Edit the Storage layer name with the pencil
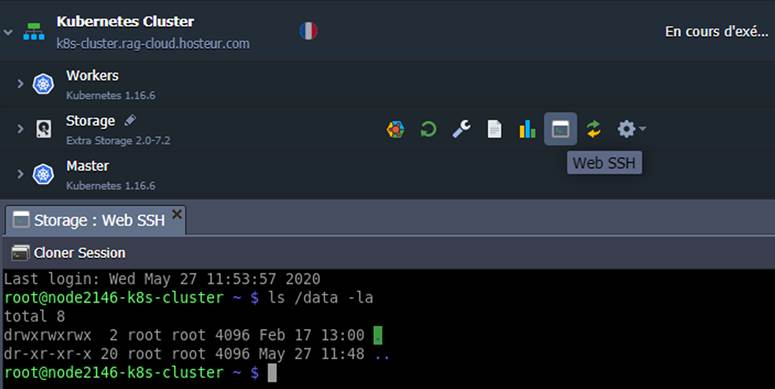The image size is (775, 389). click(130, 120)
